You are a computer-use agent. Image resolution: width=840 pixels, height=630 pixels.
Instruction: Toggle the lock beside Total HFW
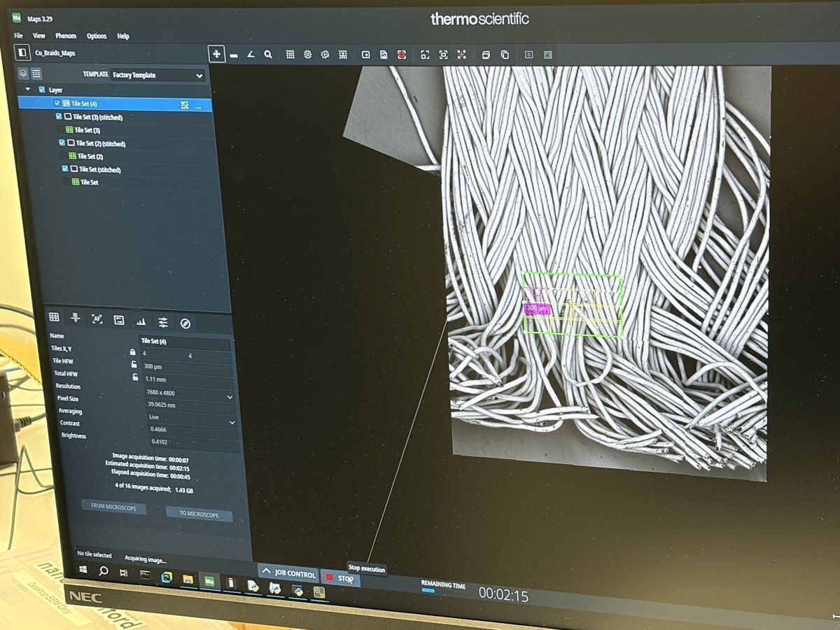click(135, 377)
